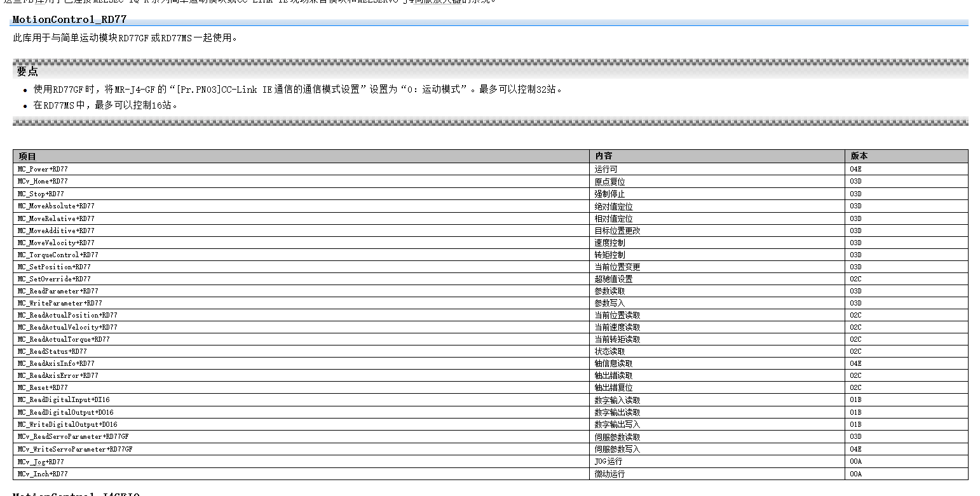980x496 pixels.
Task: Click MC_MoveAbsolute+RD77 in the table
Action: (x=56, y=206)
